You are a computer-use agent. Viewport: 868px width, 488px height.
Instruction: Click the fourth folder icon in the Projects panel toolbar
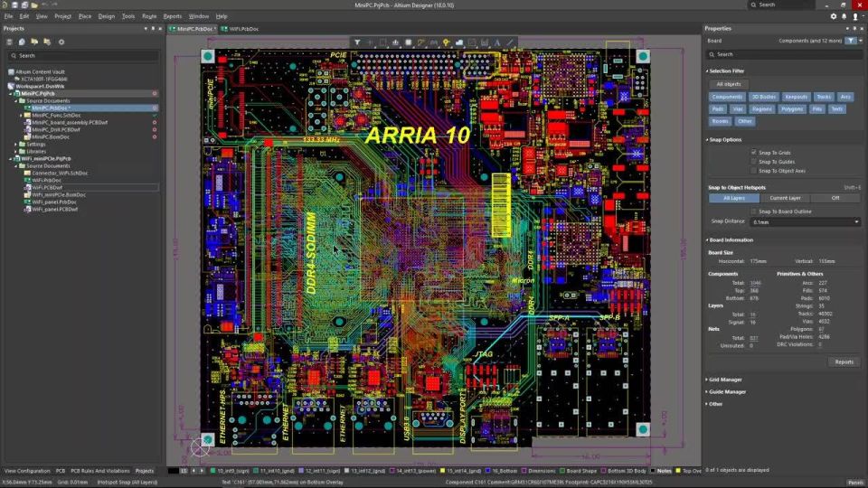click(47, 42)
